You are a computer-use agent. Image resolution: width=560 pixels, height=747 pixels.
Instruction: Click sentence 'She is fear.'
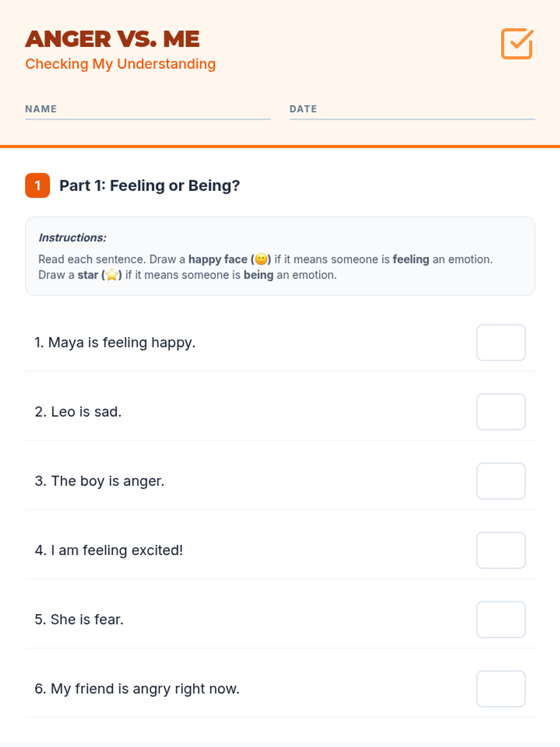pyautogui.click(x=79, y=620)
